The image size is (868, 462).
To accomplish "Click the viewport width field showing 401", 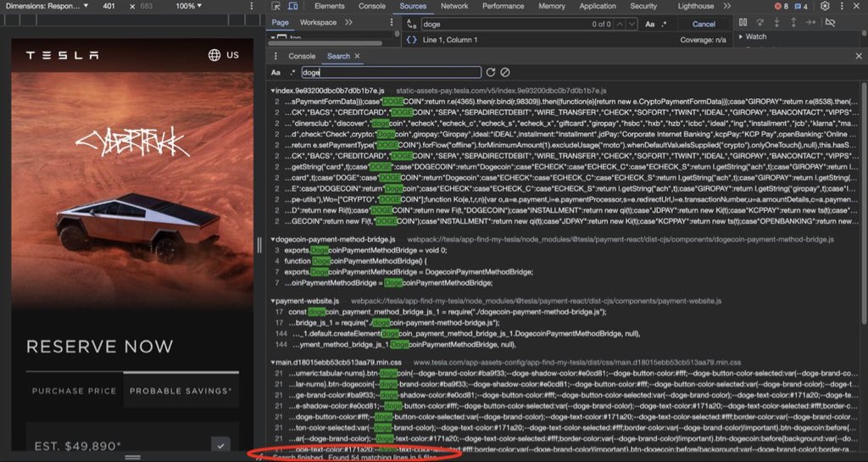I will (109, 6).
